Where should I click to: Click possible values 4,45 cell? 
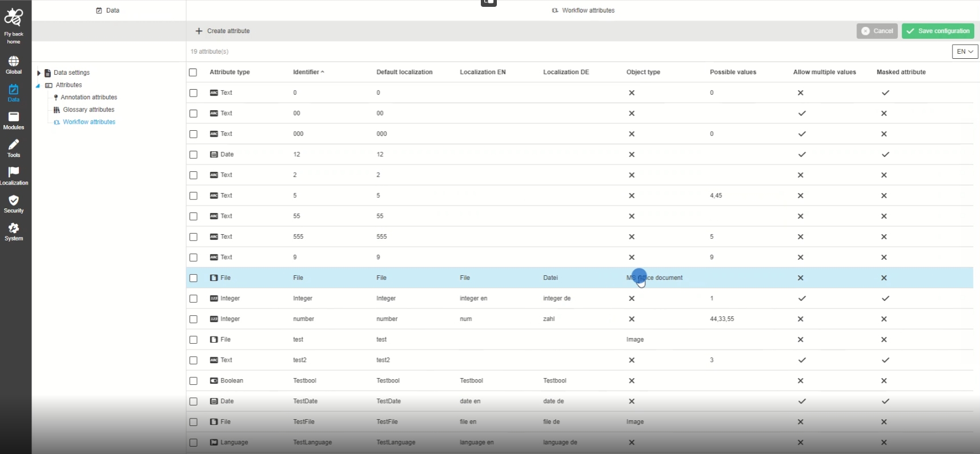coord(716,195)
